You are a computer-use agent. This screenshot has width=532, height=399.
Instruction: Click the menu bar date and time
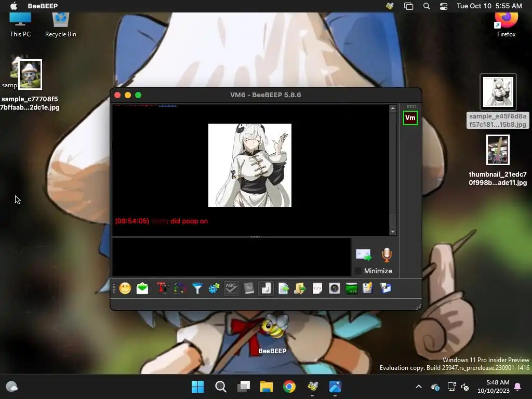click(489, 6)
